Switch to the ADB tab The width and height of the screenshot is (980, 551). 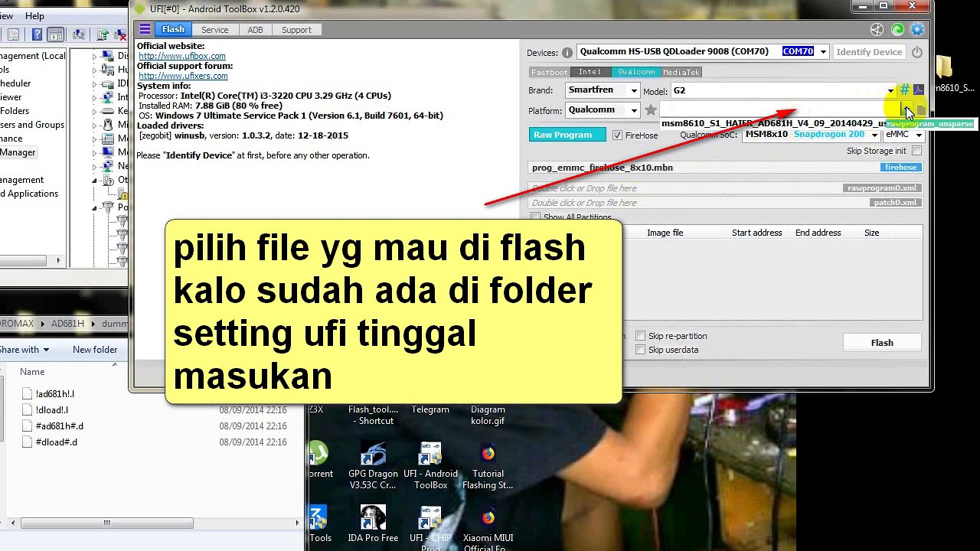click(x=255, y=30)
